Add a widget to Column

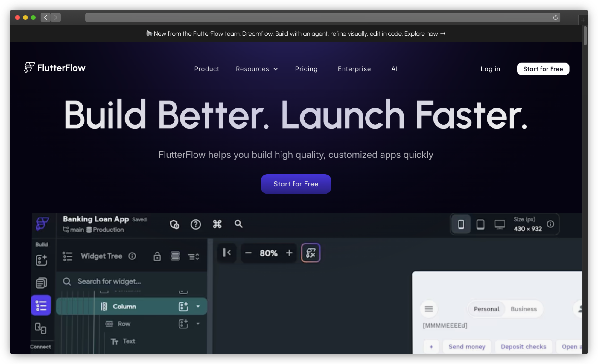coord(183,306)
